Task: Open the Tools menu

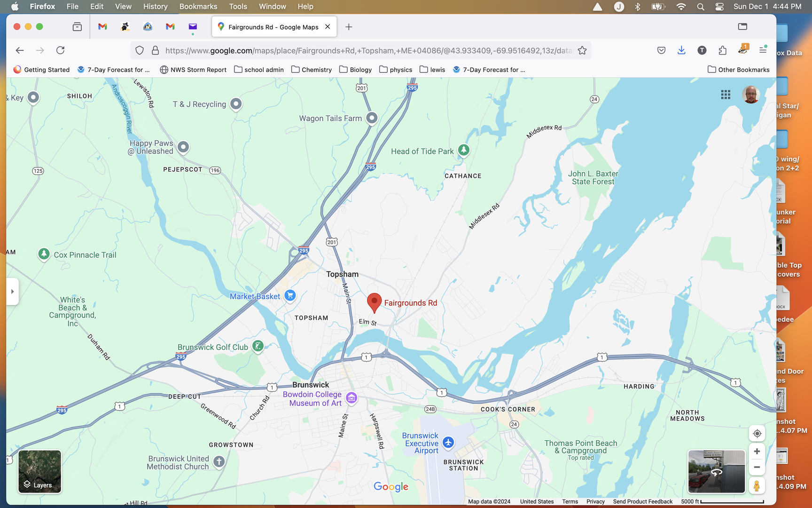Action: 238,7
